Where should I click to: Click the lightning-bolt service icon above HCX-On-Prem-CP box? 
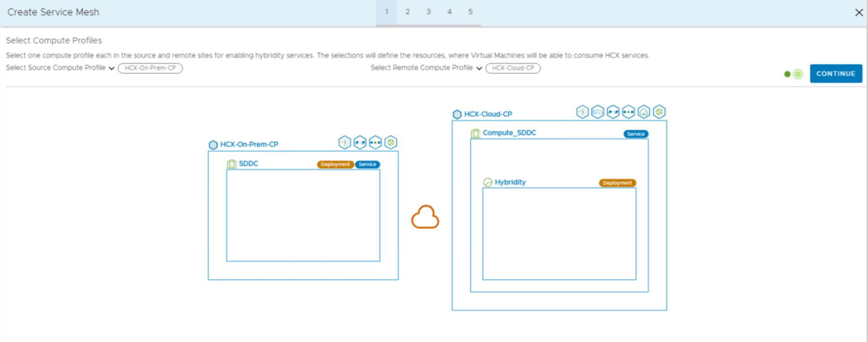[344, 142]
